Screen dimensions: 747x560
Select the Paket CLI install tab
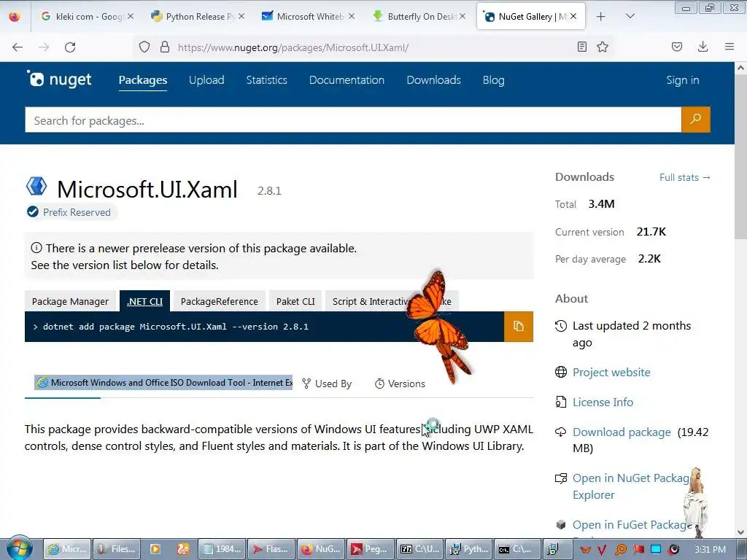tap(295, 301)
